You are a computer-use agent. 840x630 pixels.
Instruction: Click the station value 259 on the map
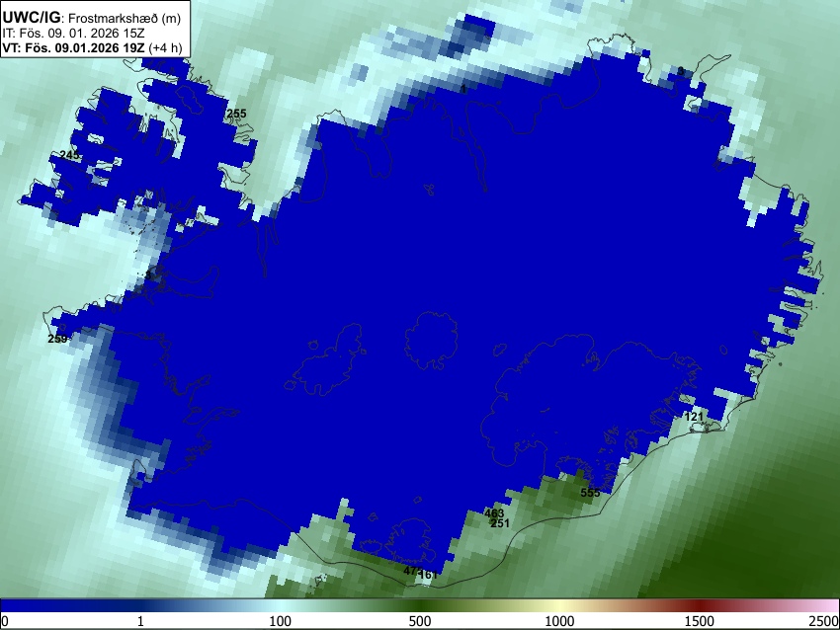pos(58,339)
